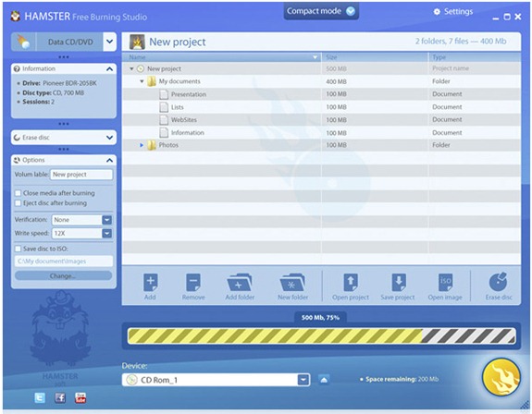Click the Settings text label
Viewport: 532px width, 414px height.
click(458, 12)
